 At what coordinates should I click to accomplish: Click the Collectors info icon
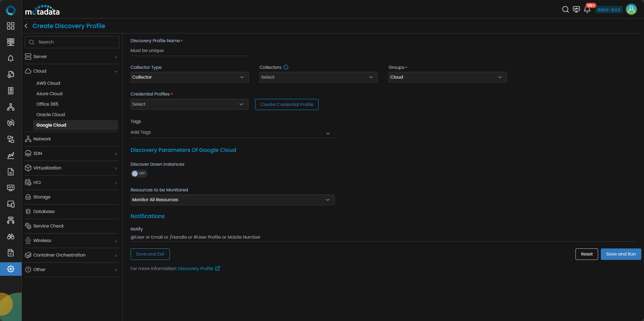point(286,67)
